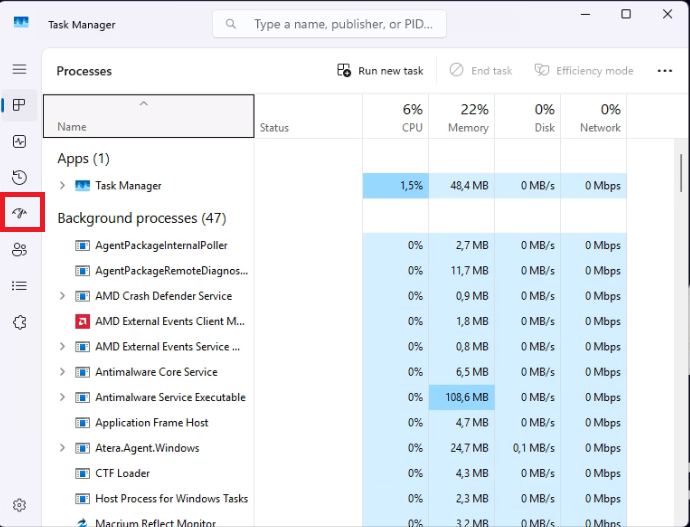Viewport: 690px width, 527px height.
Task: Expand Antimalware Core Service row
Action: (x=62, y=372)
